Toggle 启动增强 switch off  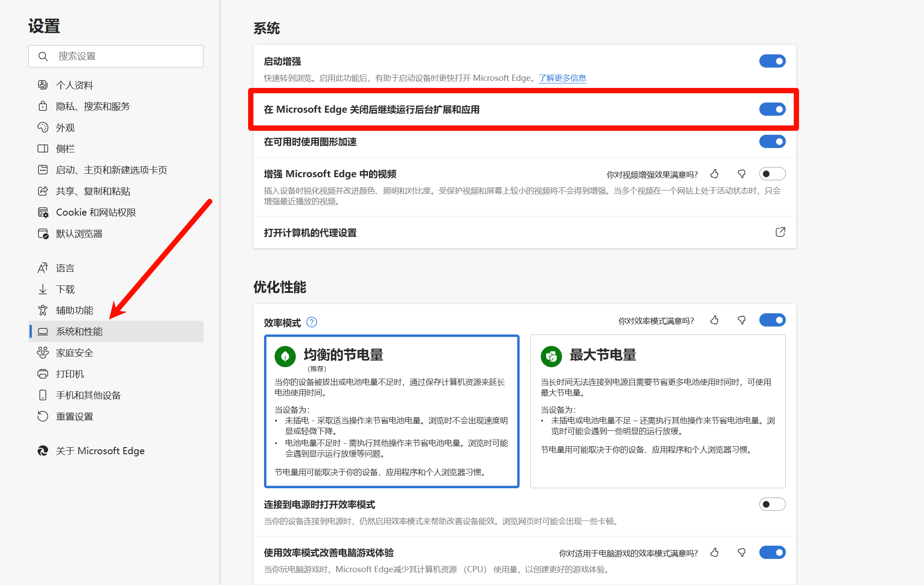(772, 61)
